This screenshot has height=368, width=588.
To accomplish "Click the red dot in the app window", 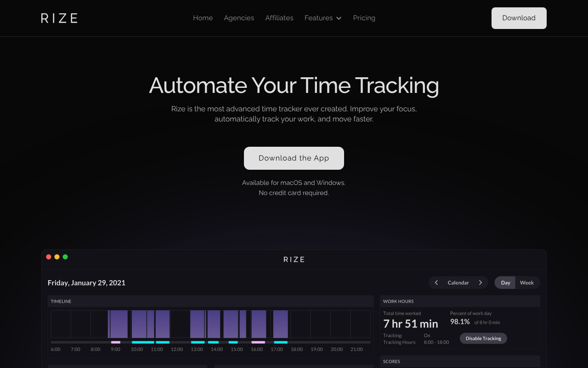I will pos(49,257).
